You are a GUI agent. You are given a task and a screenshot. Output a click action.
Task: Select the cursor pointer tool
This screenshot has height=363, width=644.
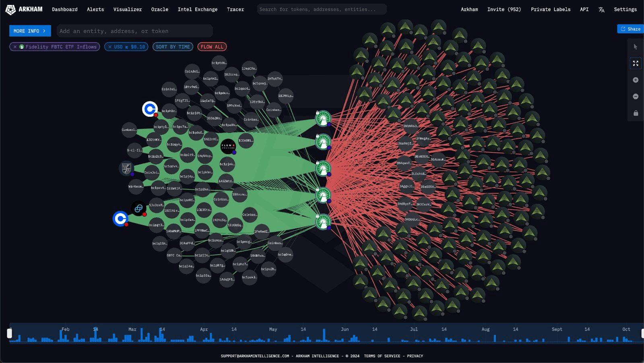pos(636,47)
